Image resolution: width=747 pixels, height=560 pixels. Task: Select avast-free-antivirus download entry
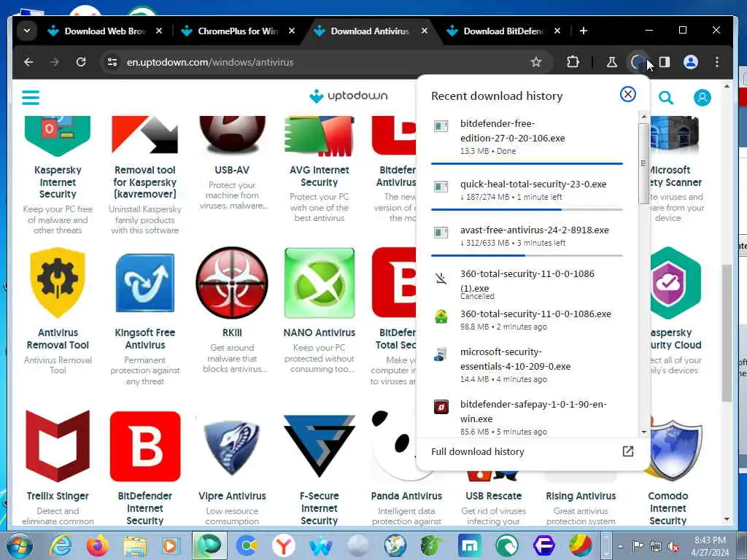point(527,236)
